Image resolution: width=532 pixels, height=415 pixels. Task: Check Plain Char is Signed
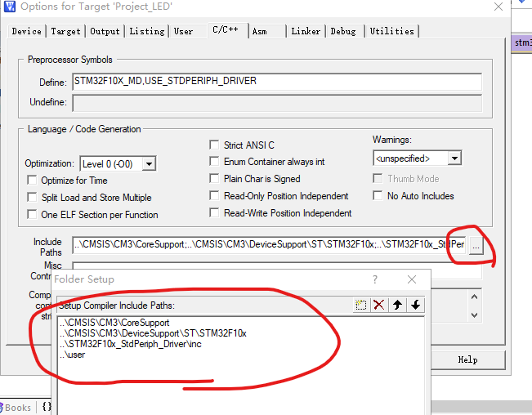pyautogui.click(x=214, y=178)
